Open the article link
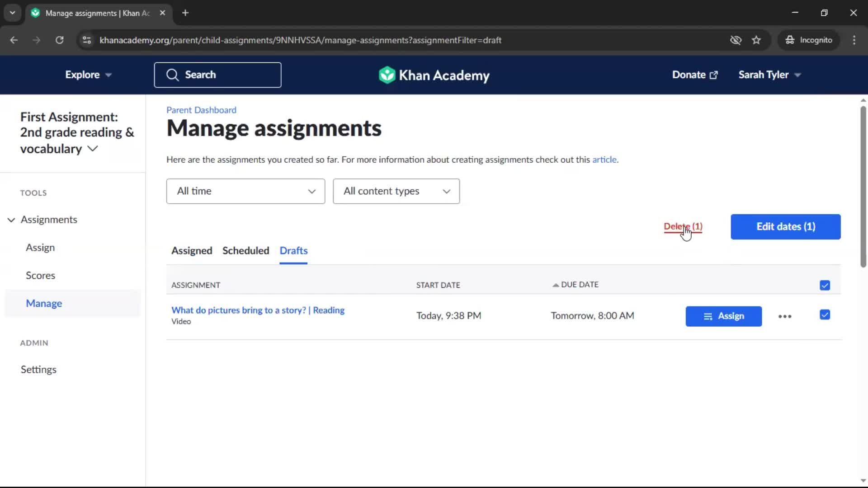 [x=604, y=160]
